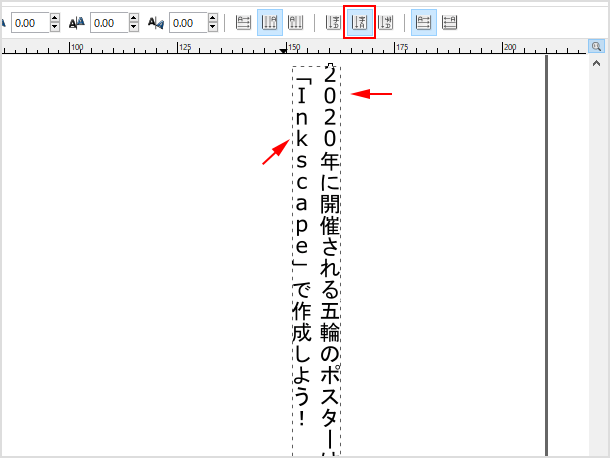Click the zoom icon at the ruler corner
Screen dimensions: 610x458
596,47
